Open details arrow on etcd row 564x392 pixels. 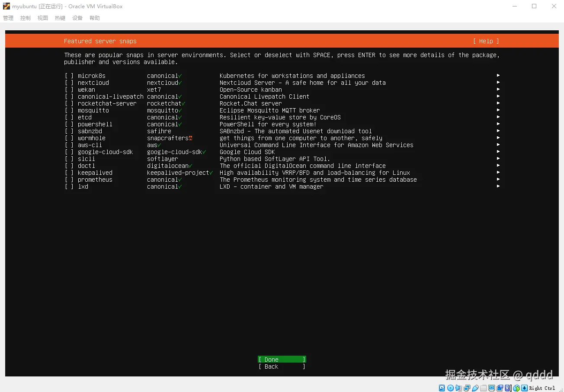click(x=498, y=117)
